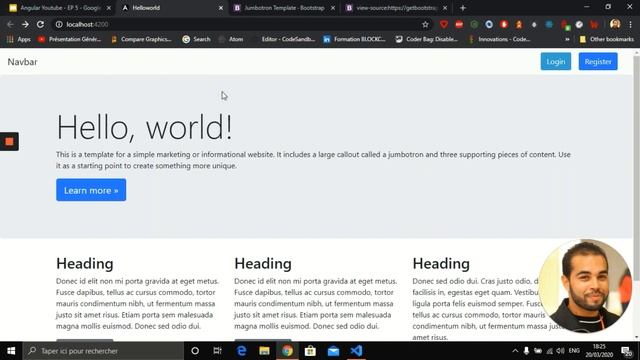Image resolution: width=640 pixels, height=360 pixels.
Task: Close the Jumbotron Template tab
Action: pos(333,8)
